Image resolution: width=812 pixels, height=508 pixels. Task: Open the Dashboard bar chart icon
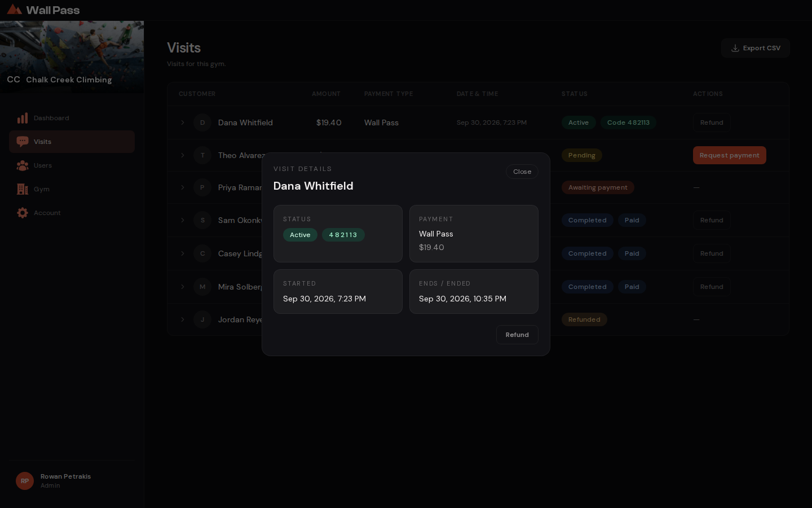23,118
